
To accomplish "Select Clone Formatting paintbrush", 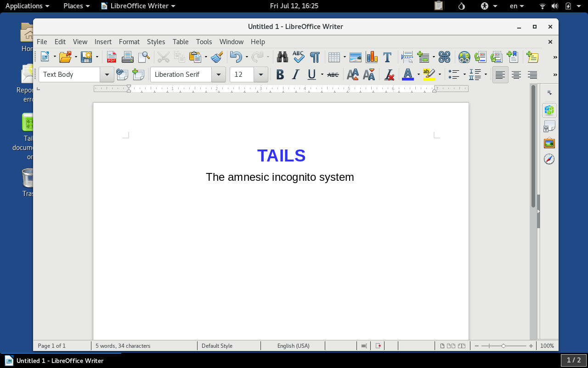I will [217, 57].
